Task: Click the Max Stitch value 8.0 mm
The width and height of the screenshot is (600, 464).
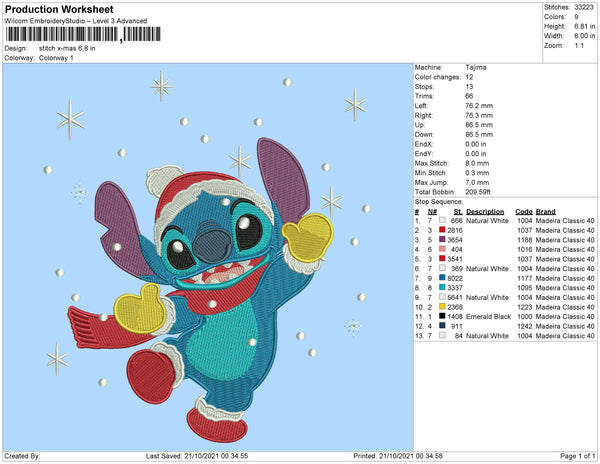Action: [478, 163]
